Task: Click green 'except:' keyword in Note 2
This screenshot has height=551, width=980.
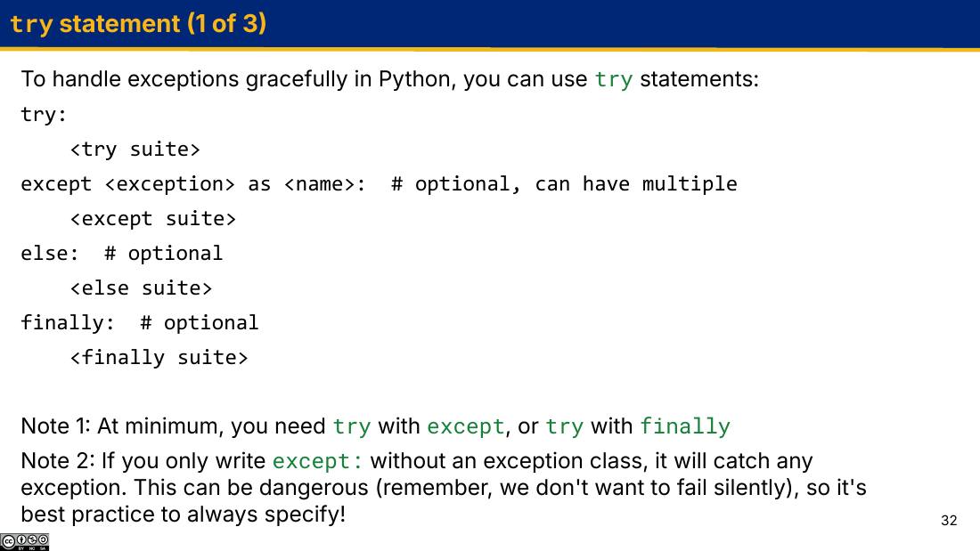Action: click(x=317, y=462)
